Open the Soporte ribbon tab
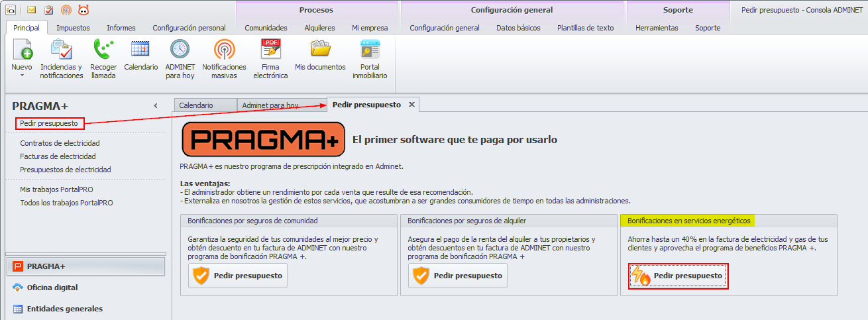 pos(707,28)
